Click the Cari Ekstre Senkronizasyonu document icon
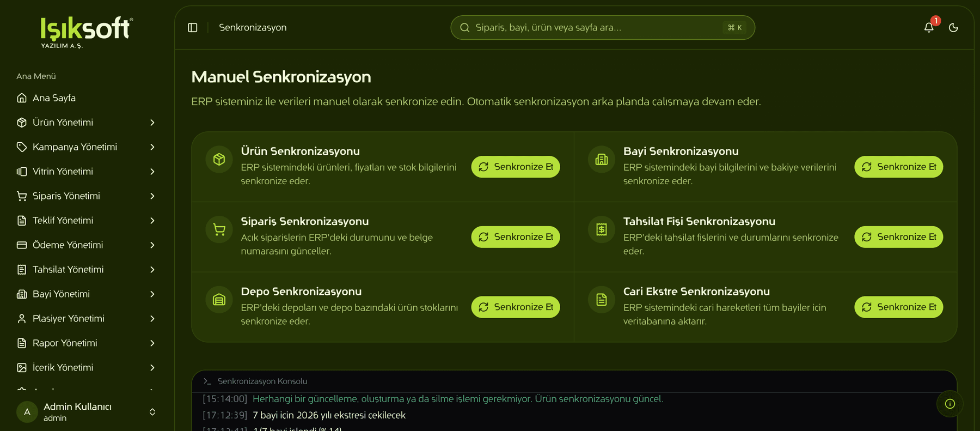 (x=602, y=300)
